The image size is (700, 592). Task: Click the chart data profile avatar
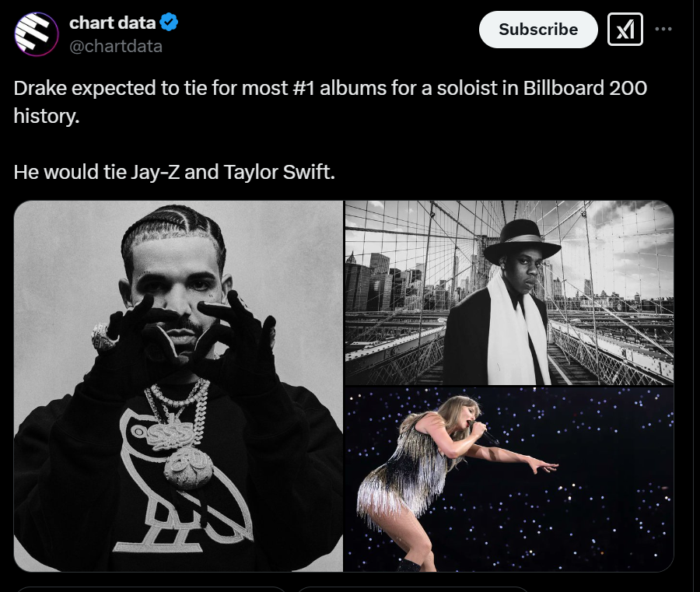pyautogui.click(x=37, y=34)
